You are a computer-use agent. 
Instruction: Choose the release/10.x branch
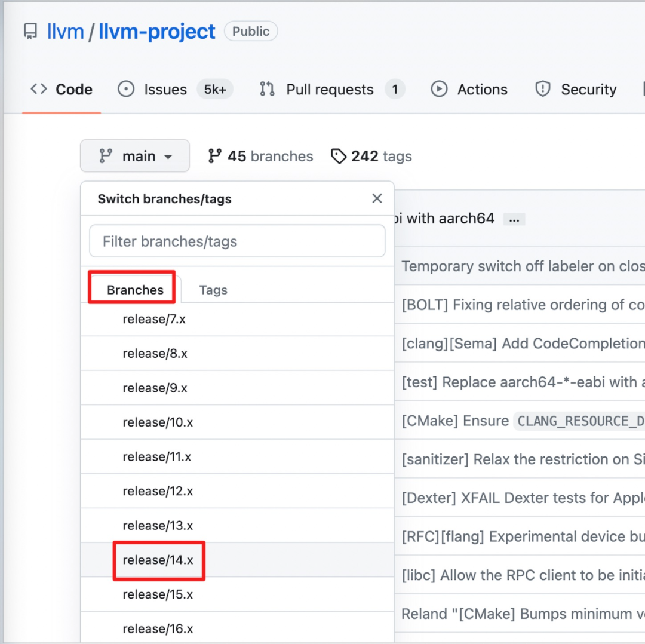coord(158,422)
